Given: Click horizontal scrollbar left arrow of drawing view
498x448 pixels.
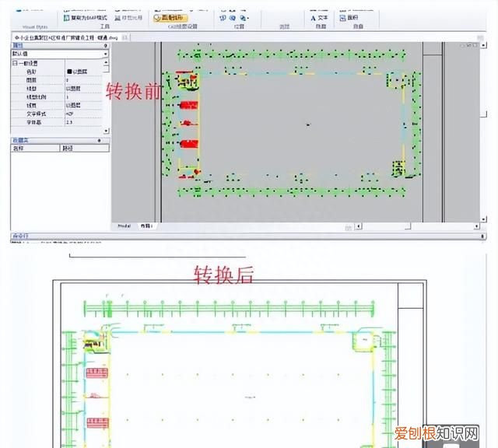Looking at the screenshot, I should point(359,226).
